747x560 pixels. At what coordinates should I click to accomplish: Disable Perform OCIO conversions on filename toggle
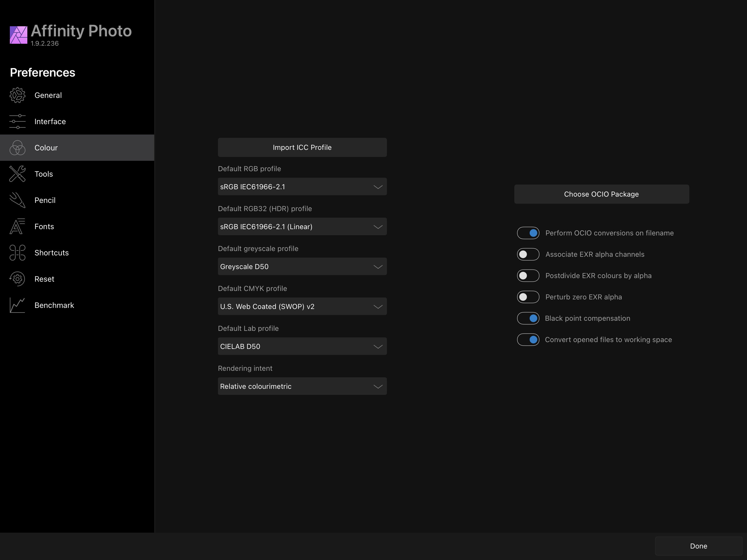[x=528, y=233]
